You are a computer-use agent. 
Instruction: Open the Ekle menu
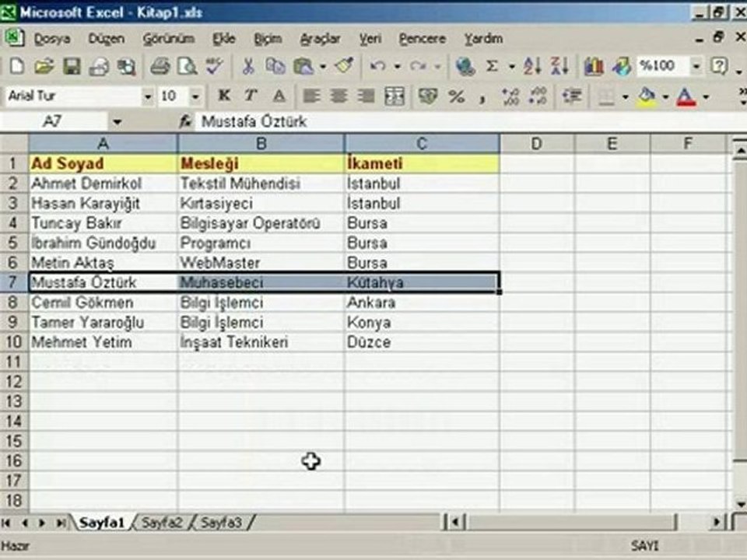[x=224, y=39]
